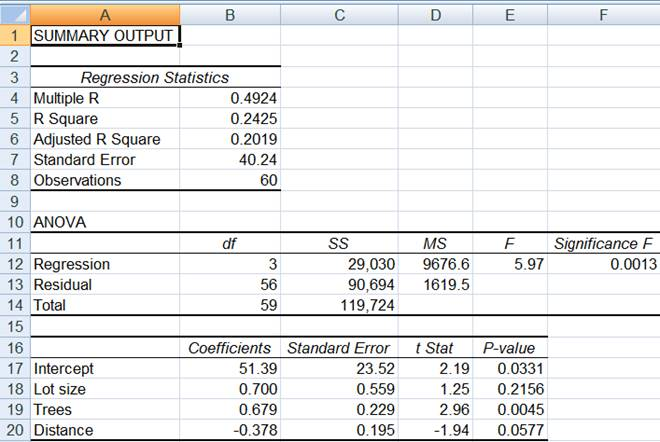Click the Regression Statistics heading cell
The height and width of the screenshot is (442, 660).
coord(155,78)
